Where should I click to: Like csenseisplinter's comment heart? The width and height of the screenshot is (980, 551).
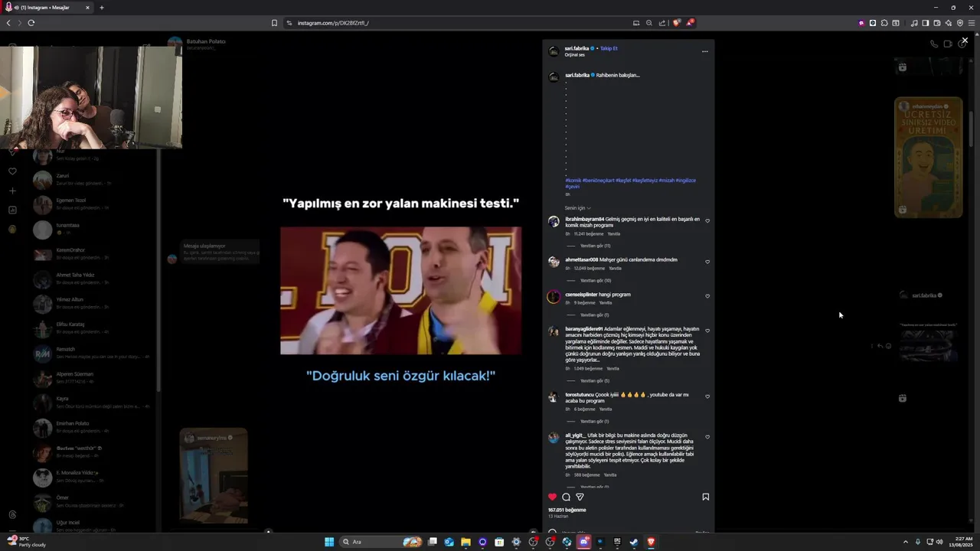[x=707, y=296]
